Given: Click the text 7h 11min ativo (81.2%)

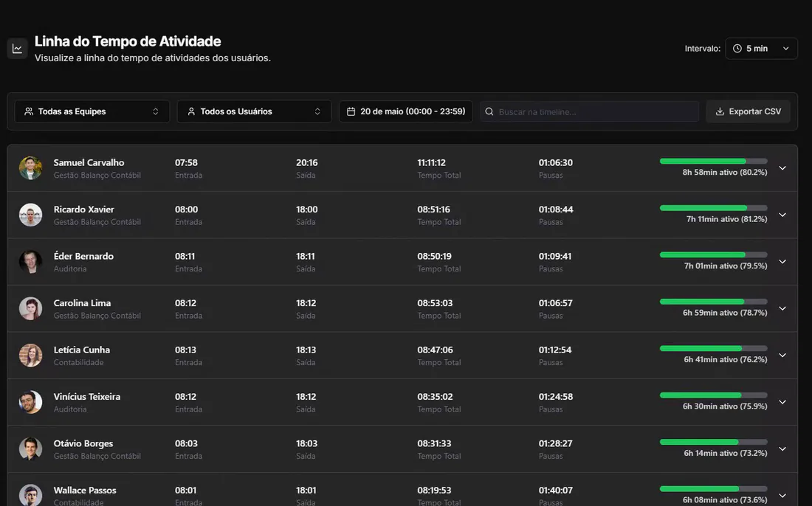Looking at the screenshot, I should point(727,219).
